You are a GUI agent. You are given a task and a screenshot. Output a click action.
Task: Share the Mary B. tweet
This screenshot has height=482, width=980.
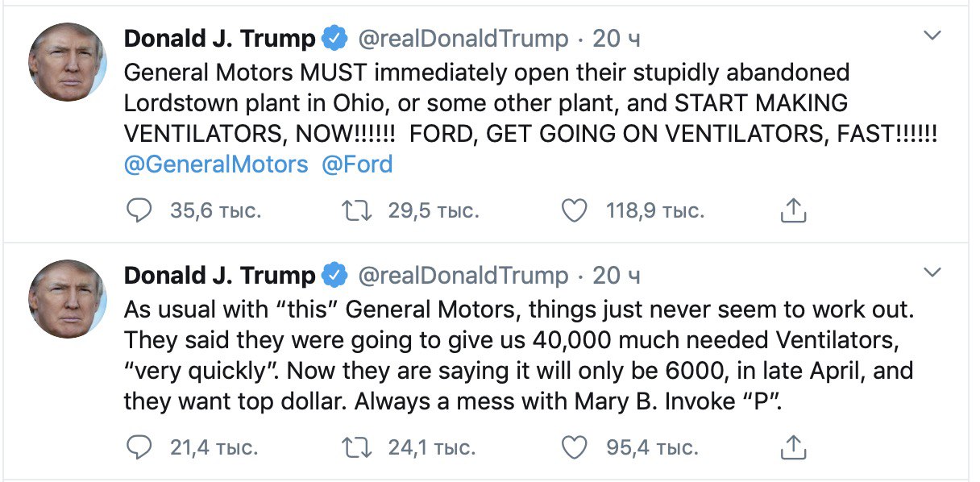pyautogui.click(x=793, y=447)
